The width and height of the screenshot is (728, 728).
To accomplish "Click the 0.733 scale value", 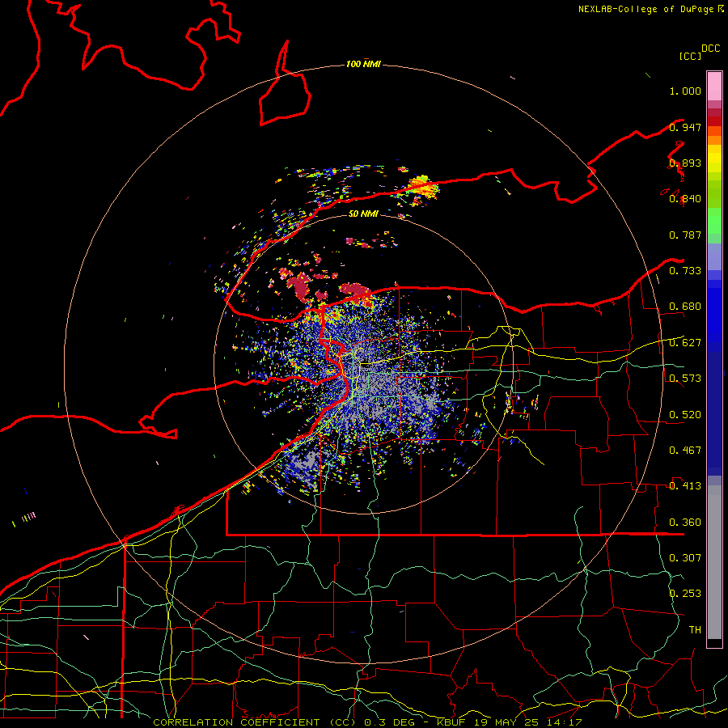I will coord(685,271).
